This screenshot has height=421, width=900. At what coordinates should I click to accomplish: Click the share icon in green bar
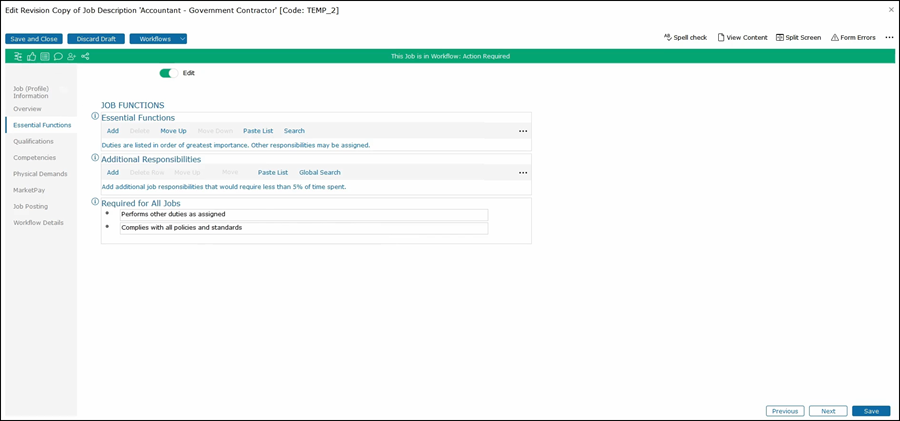coord(85,56)
